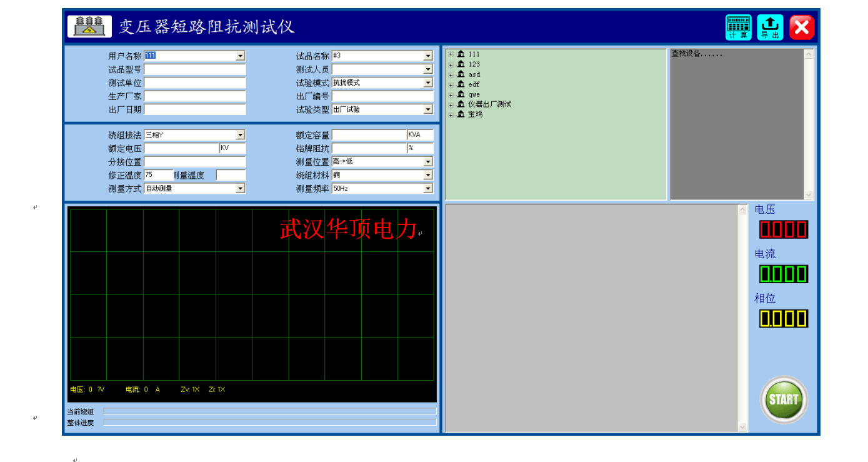Click scroll-down arrow in 查找设备 log panel
Screen dimensions: 868x462
(809, 195)
